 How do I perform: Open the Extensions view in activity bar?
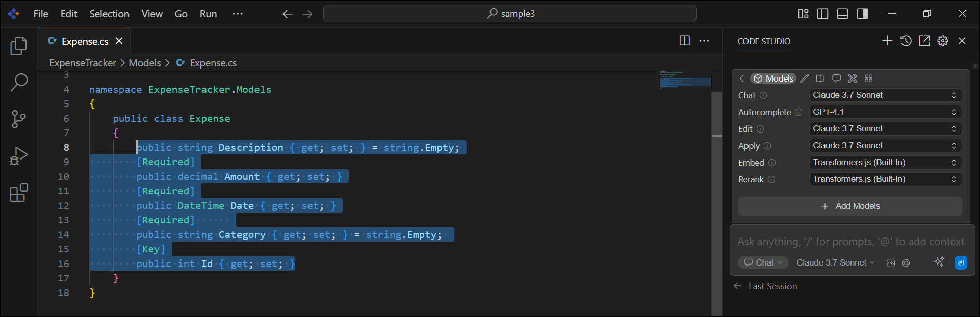coord(18,193)
